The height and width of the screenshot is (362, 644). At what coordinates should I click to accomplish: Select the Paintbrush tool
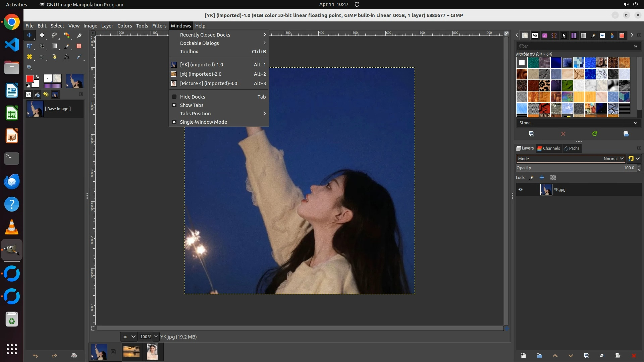pyautogui.click(x=67, y=46)
